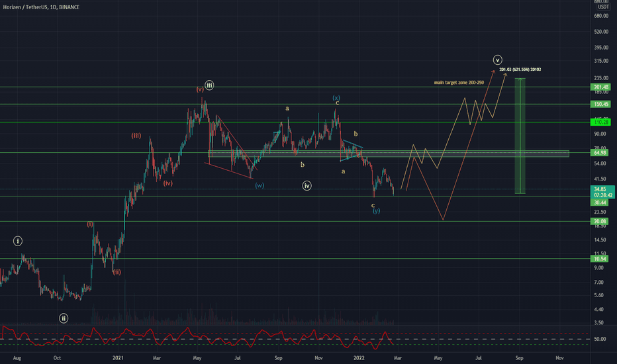This screenshot has height=364, width=617.
Task: Click the 680.00 price axis value
Action: coord(601,16)
